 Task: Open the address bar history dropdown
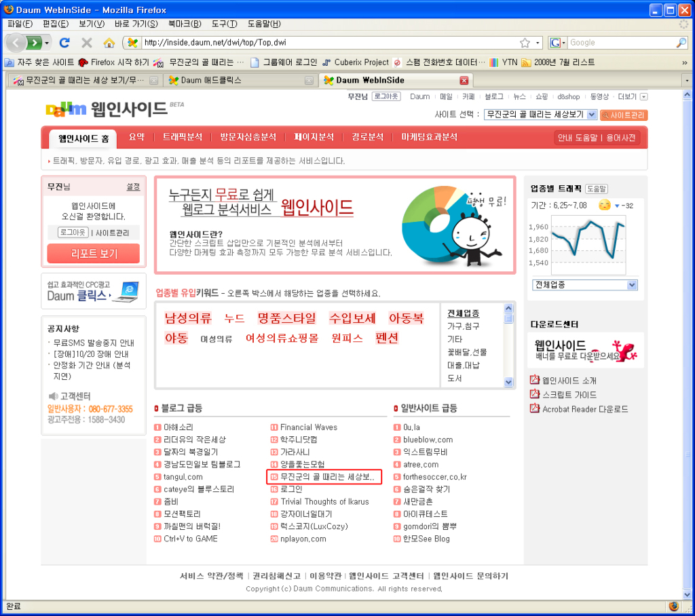tap(538, 43)
